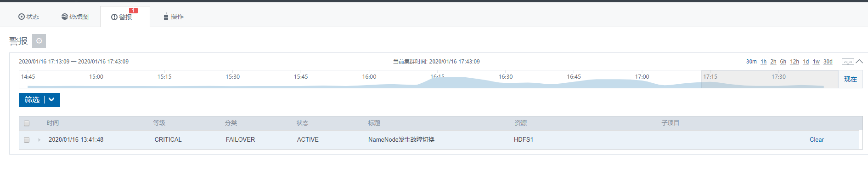The width and height of the screenshot is (868, 190).
Task: Click 现在 to jump to now
Action: coord(850,79)
